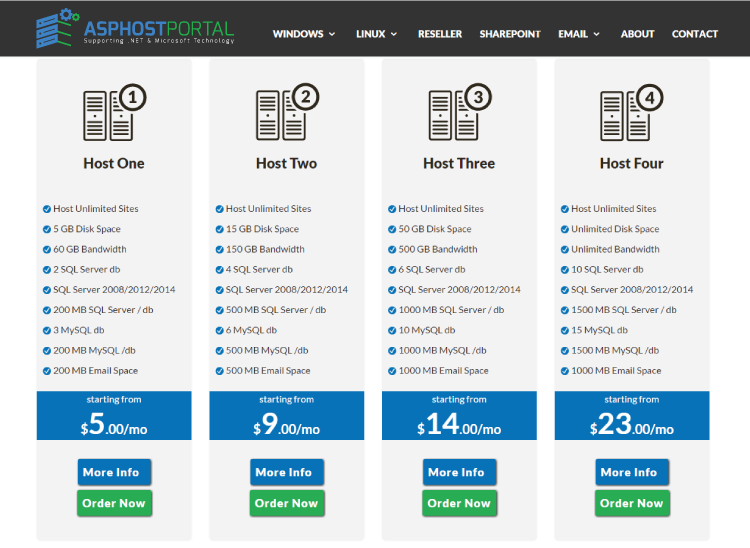This screenshot has height=548, width=750.
Task: Click checkmark beside 1500 MB MySQL /db
Action: click(565, 351)
